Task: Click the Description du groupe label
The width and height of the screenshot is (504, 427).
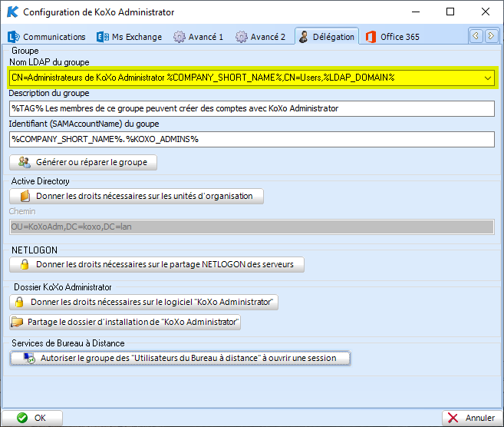Action: (x=49, y=93)
